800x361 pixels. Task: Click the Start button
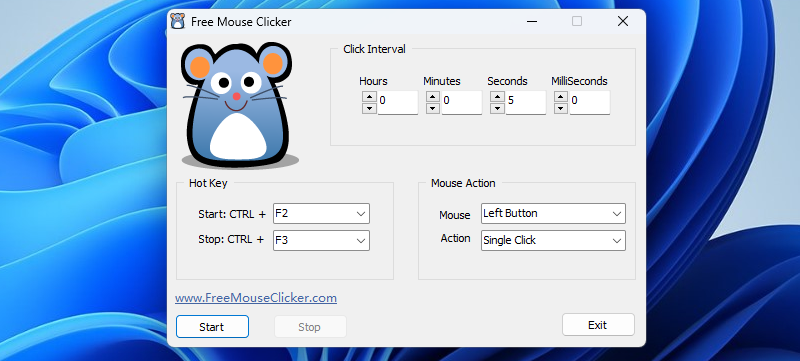pos(212,327)
